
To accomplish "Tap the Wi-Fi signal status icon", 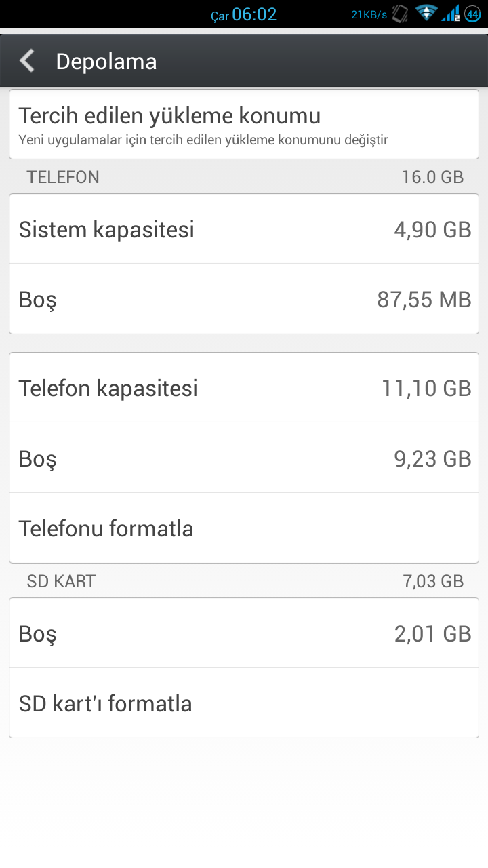I will point(426,14).
